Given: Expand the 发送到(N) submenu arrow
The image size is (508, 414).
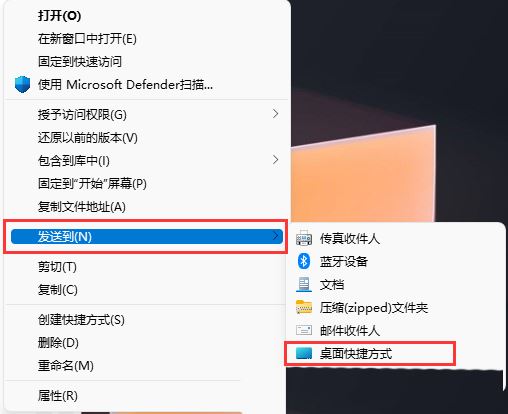Looking at the screenshot, I should click(x=275, y=236).
